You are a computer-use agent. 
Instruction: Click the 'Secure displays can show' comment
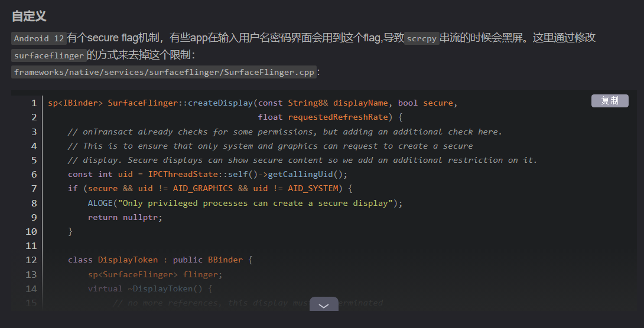[303, 160]
